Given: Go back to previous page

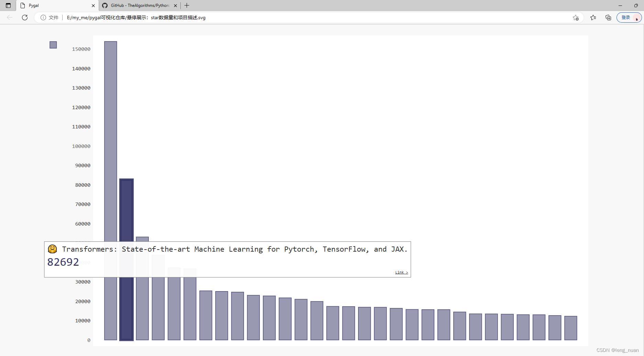Looking at the screenshot, I should (10, 18).
